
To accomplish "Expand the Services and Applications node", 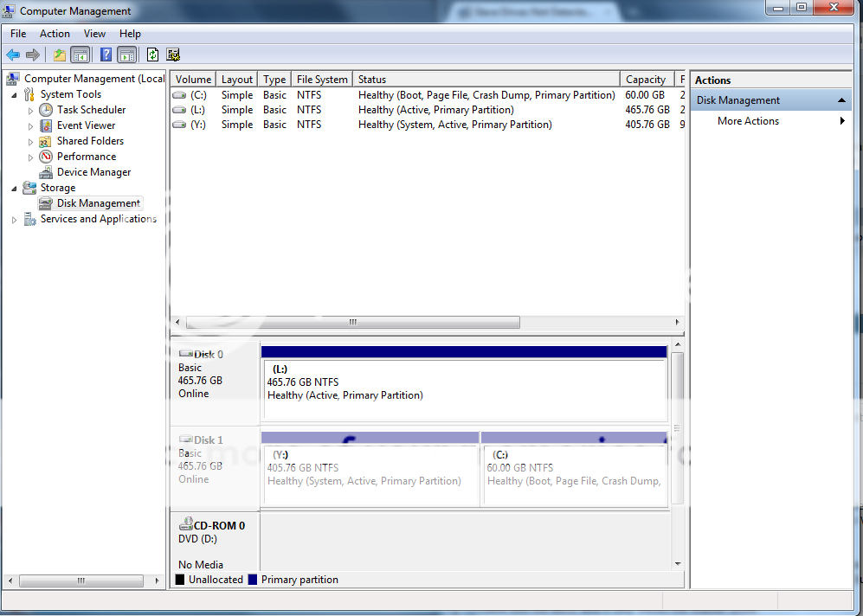I will tap(14, 220).
